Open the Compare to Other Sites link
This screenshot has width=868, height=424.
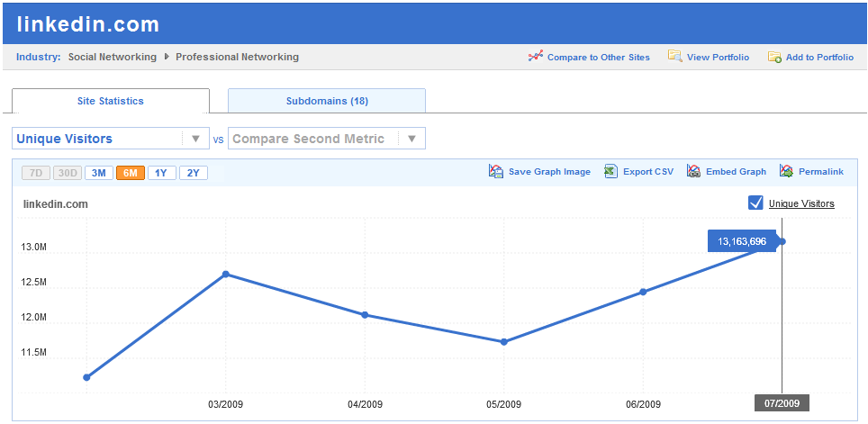[x=599, y=57]
